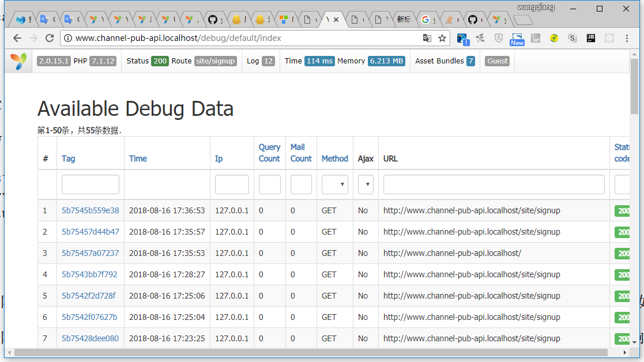Open debug entry 5b7545b559e38

[91, 210]
